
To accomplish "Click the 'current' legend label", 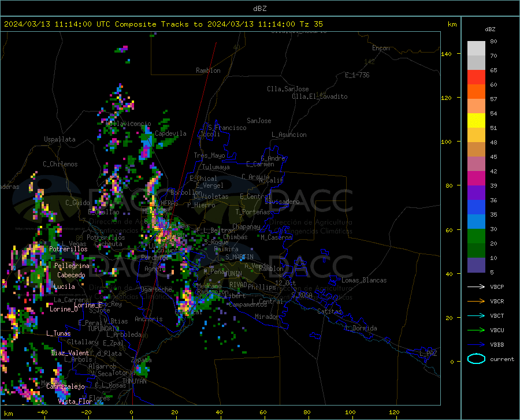I will click(x=502, y=359).
